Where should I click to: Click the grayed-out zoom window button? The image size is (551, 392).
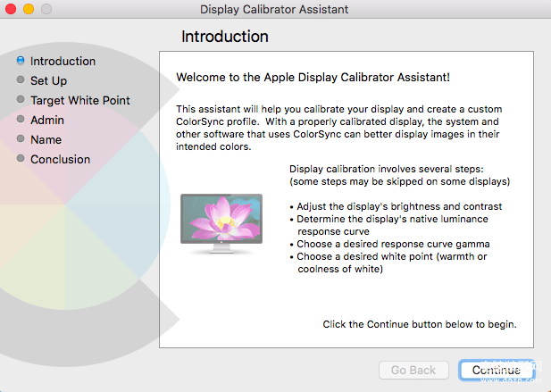(46, 9)
